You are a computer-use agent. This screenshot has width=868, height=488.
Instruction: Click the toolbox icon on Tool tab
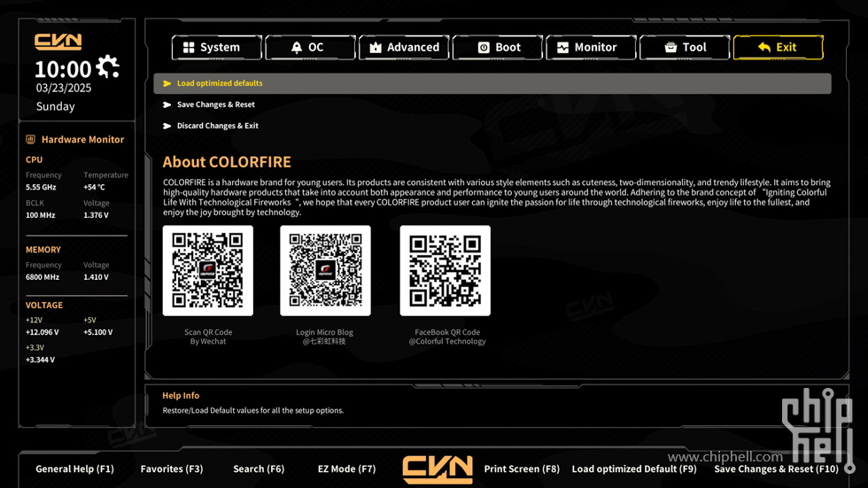point(670,48)
